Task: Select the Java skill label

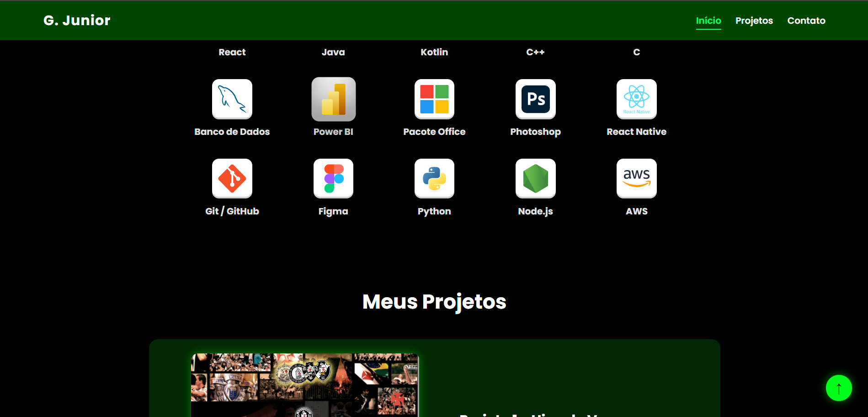Action: [x=333, y=52]
